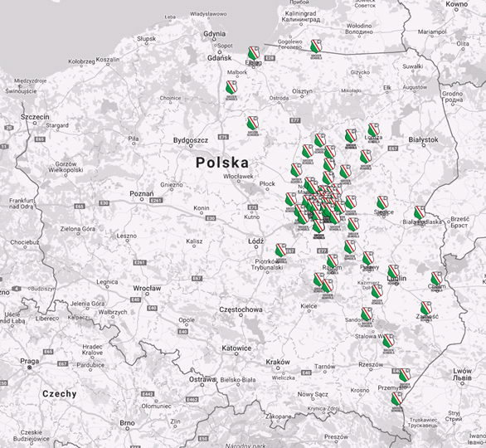The image size is (486, 448).
Task: Click the Koszalin city label
Action: [108, 60]
